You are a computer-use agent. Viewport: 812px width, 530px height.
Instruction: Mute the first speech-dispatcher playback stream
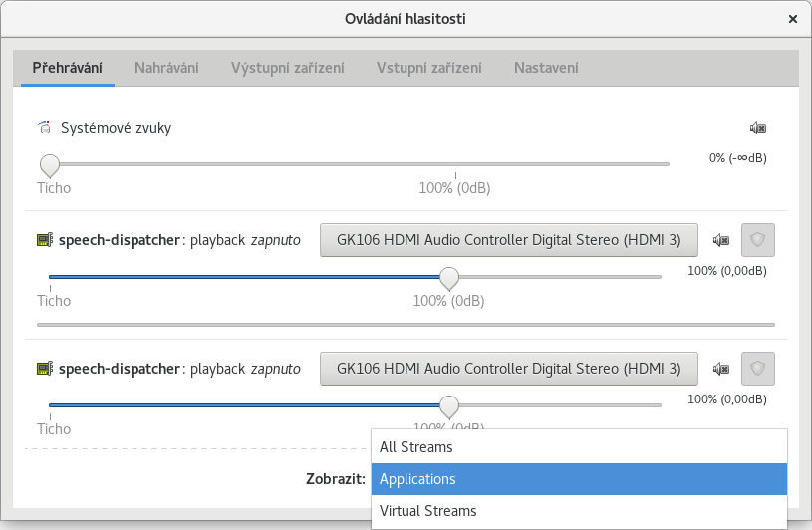tap(720, 240)
